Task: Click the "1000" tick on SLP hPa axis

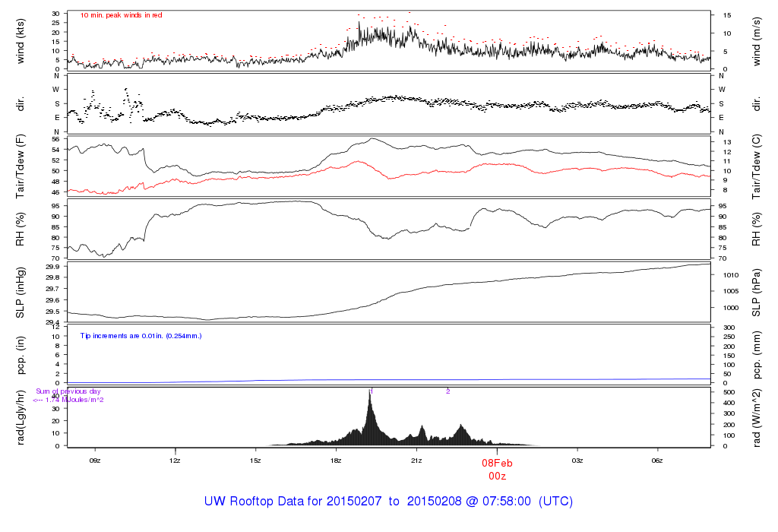Action: [731, 308]
